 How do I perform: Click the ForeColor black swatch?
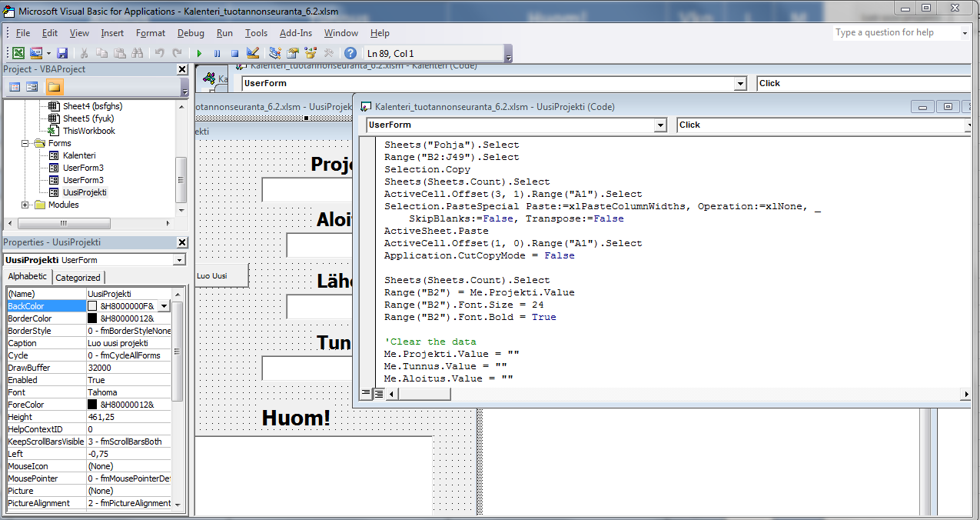(x=92, y=405)
